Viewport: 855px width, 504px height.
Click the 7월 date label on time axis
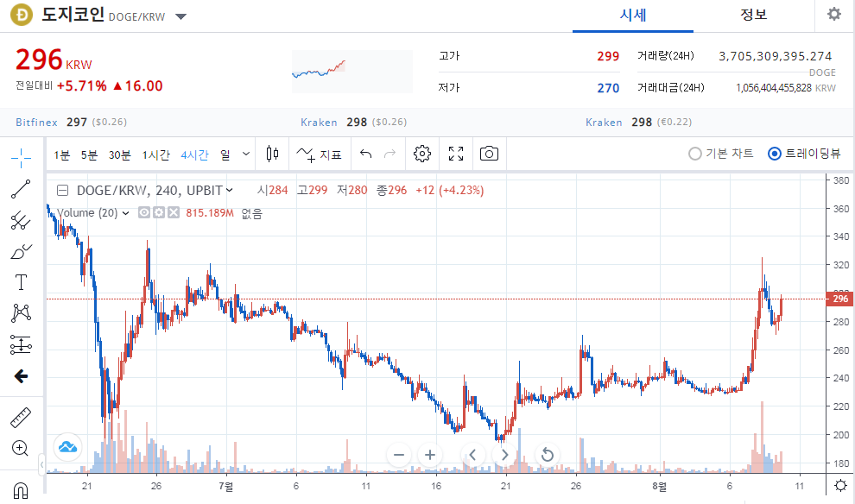225,486
